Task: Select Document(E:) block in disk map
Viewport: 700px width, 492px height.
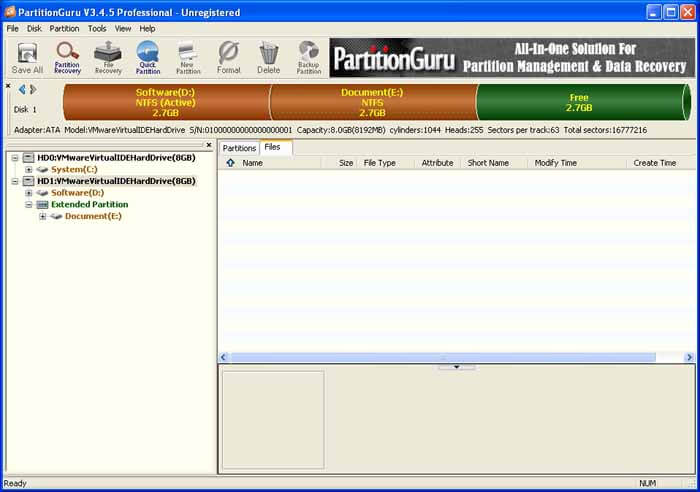Action: [372, 102]
